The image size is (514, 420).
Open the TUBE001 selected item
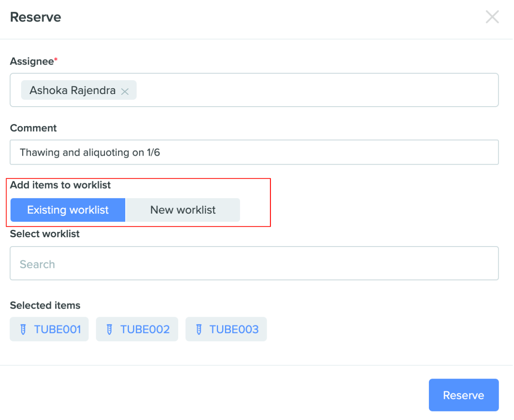49,329
